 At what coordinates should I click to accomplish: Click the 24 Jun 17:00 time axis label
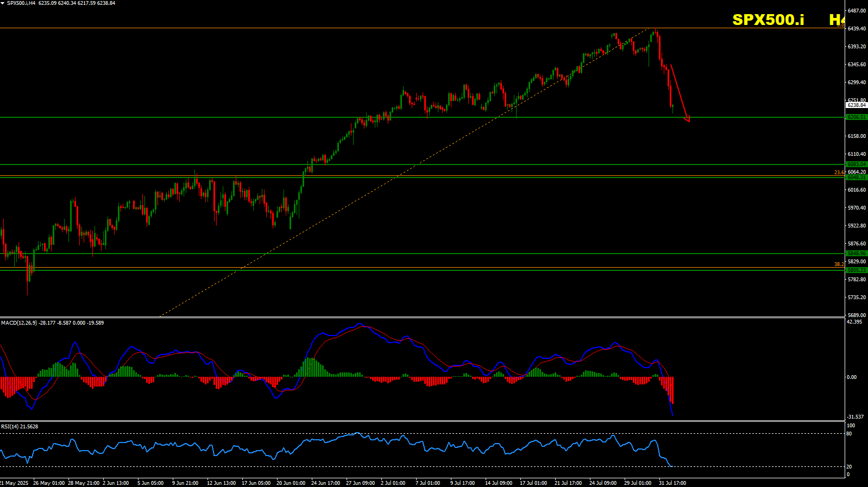[325, 483]
